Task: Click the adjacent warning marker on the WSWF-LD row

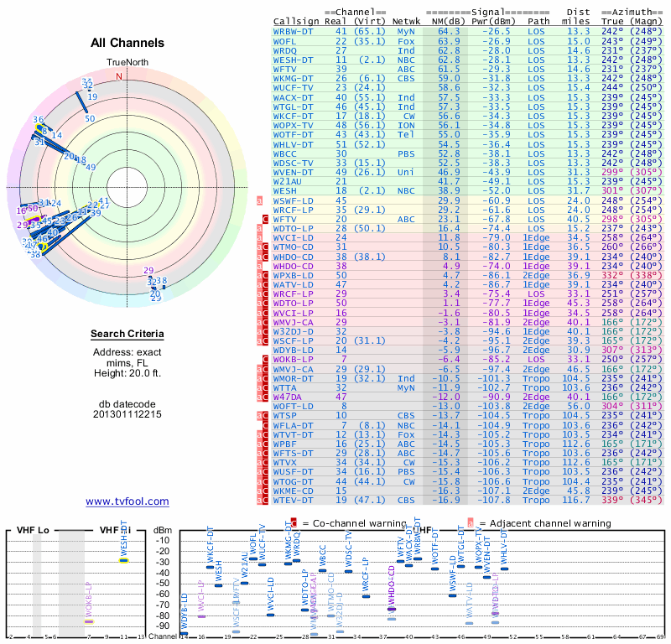Action: 259,200
